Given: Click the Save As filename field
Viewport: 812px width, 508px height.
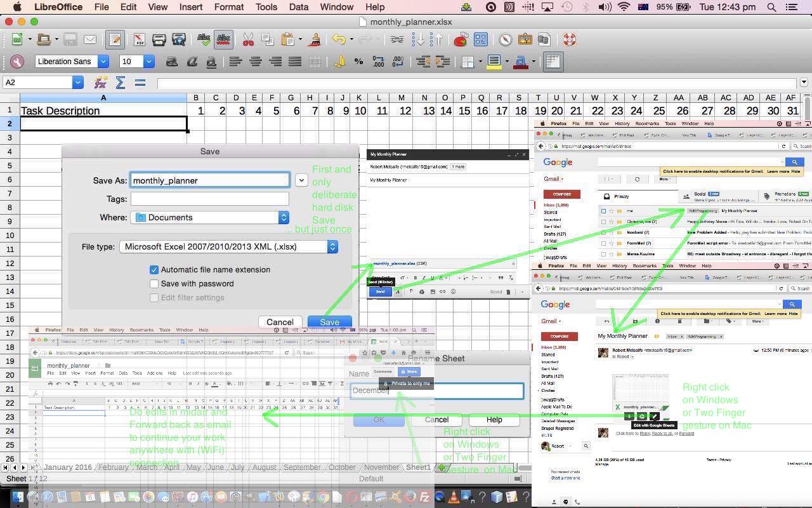Looking at the screenshot, I should [210, 180].
